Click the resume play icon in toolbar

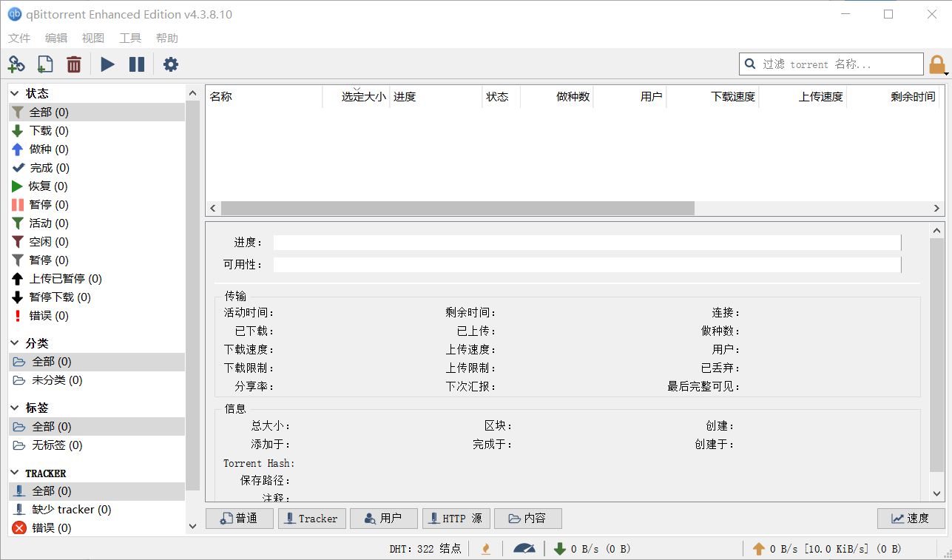pyautogui.click(x=108, y=64)
